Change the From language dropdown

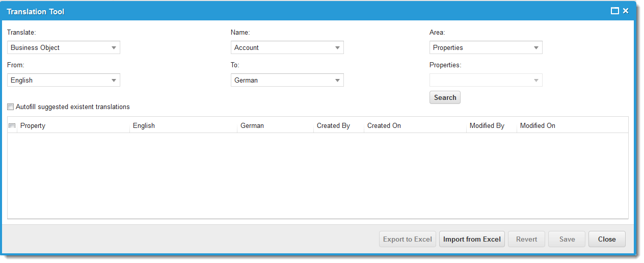point(64,80)
